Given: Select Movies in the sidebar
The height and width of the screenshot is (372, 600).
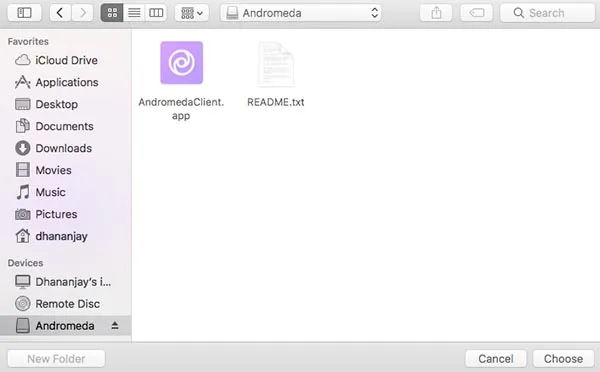Looking at the screenshot, I should (x=65, y=170).
